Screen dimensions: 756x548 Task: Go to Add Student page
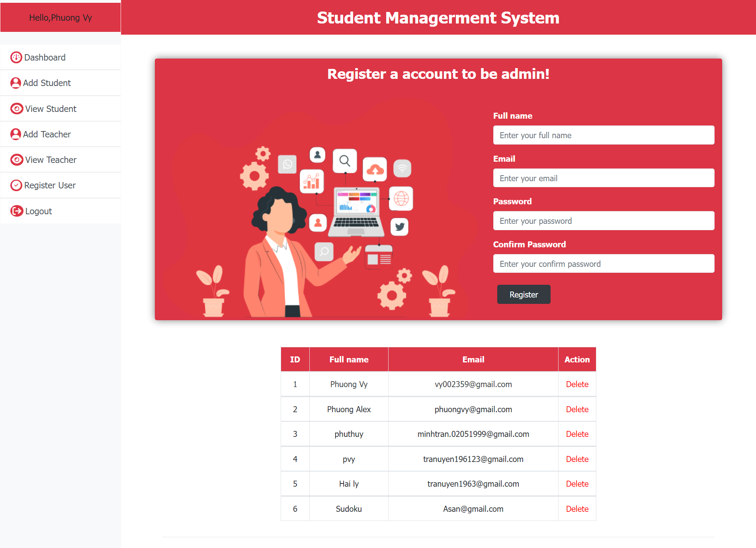pos(61,83)
